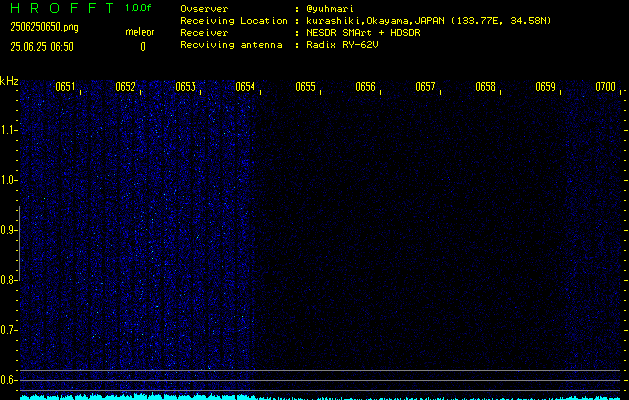Click the 0655 time marker
The width and height of the screenshot is (629, 400).
coord(306,87)
